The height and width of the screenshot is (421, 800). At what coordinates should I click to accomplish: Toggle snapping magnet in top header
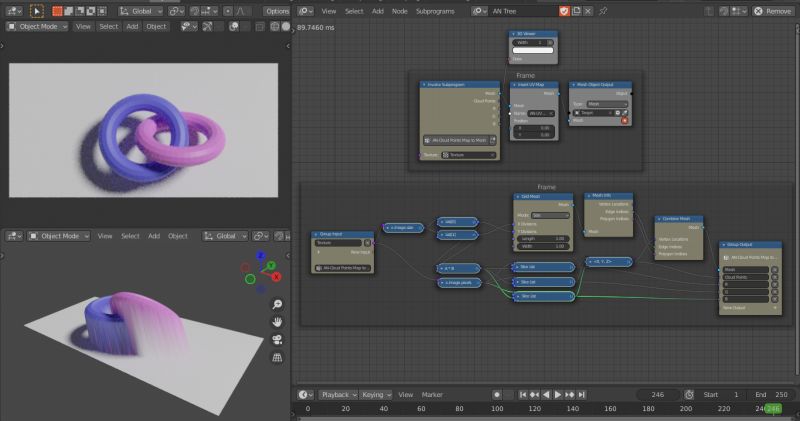(x=194, y=11)
